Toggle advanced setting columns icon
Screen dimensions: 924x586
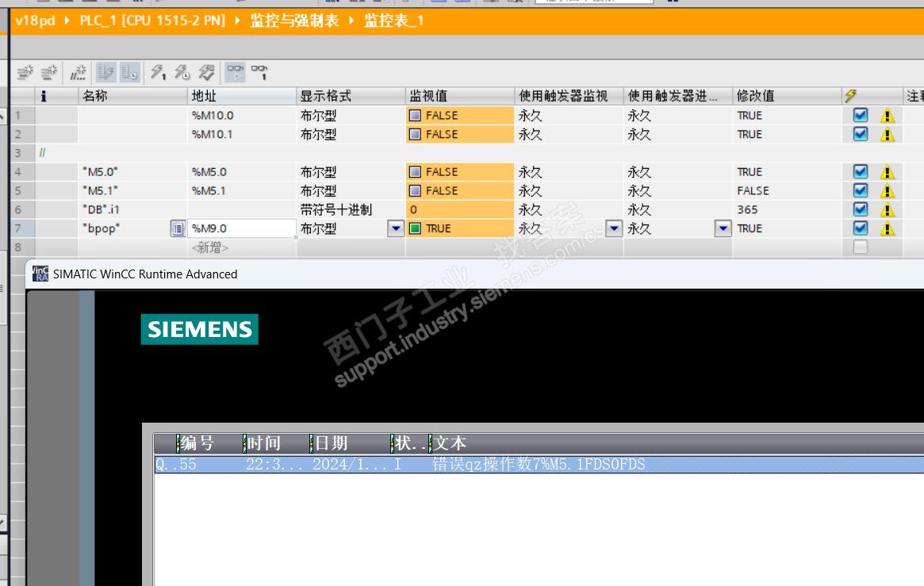(129, 72)
